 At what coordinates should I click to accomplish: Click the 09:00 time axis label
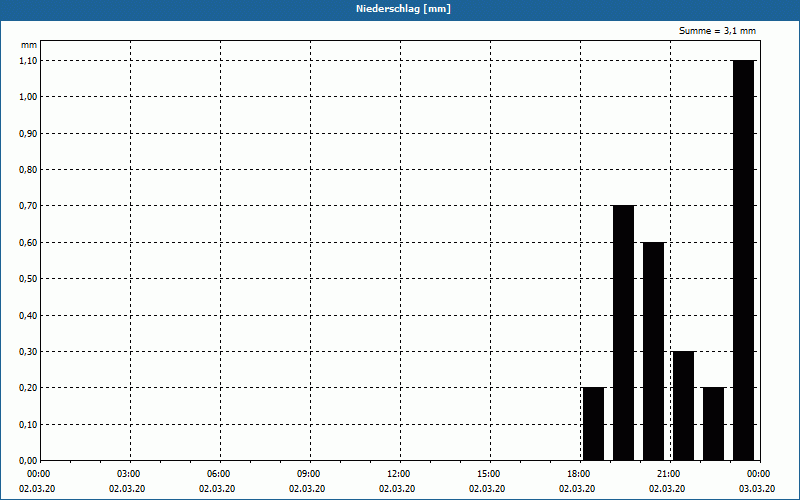[310, 474]
